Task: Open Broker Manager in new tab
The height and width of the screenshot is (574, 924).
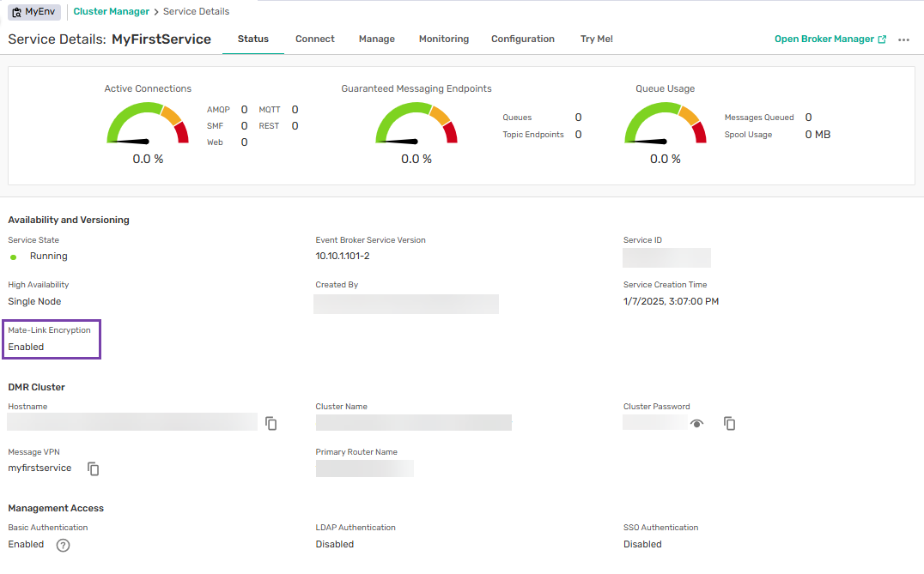Action: [830, 39]
